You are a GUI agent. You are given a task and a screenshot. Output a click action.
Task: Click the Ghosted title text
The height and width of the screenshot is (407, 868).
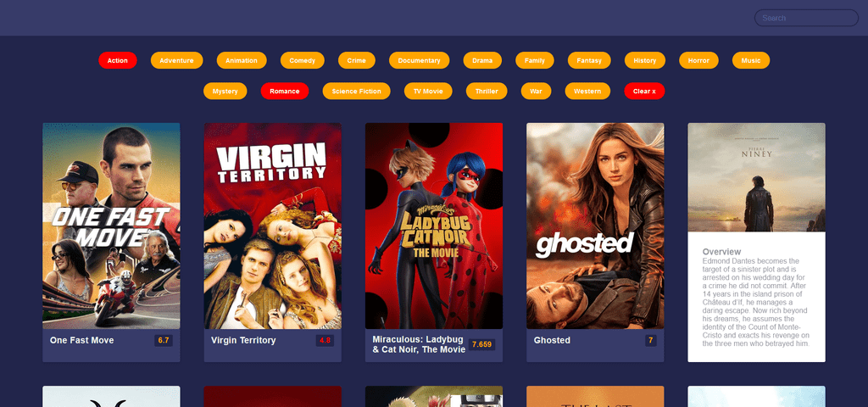click(552, 340)
